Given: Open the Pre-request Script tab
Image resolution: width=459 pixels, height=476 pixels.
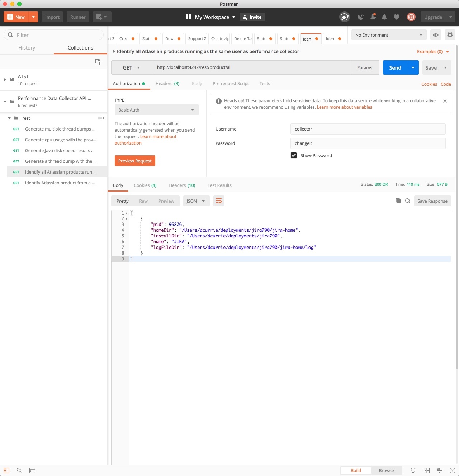Looking at the screenshot, I should [x=231, y=83].
